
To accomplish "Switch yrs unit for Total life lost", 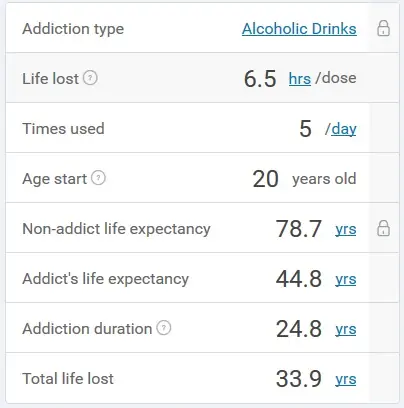I will [x=346, y=379].
